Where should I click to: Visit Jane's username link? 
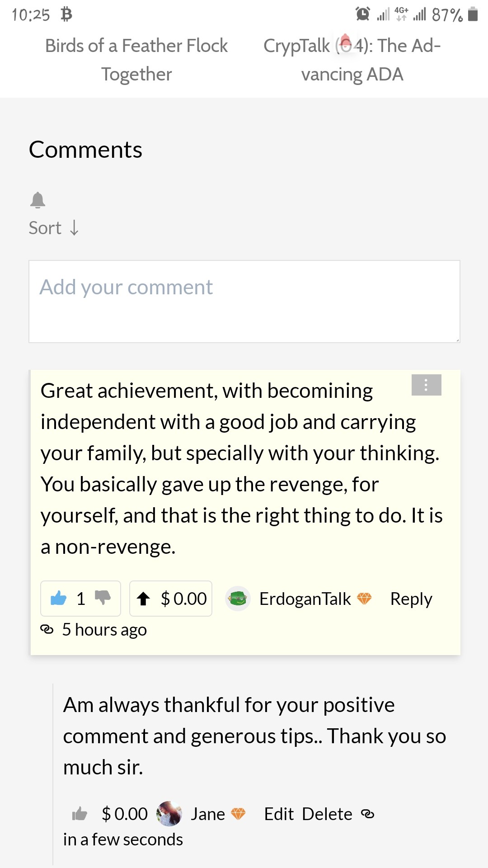pos(208,814)
